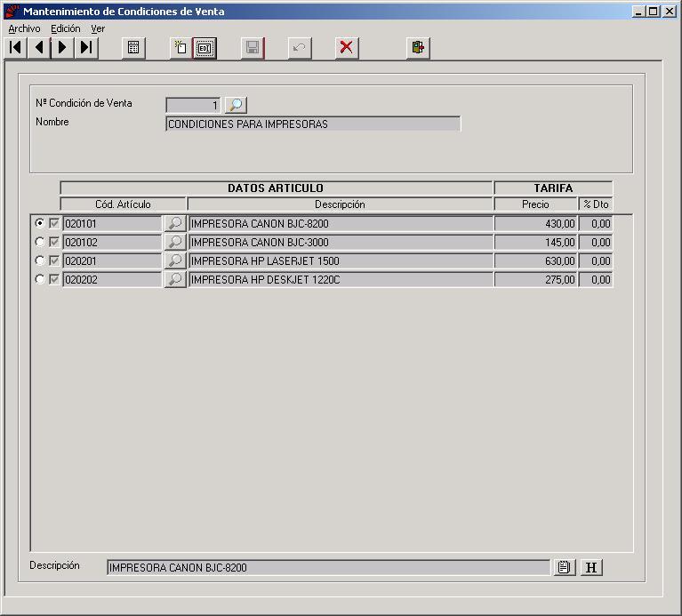Go to the first record
The height and width of the screenshot is (616, 682).
16,47
